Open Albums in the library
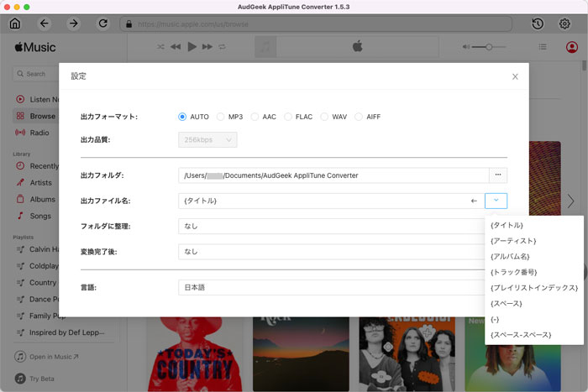Viewport: 588px width, 392px height. (x=36, y=200)
